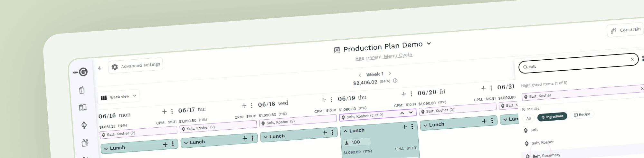Screen dimensions: 644x158
Task: Click the Constrain button
Action: (x=625, y=30)
